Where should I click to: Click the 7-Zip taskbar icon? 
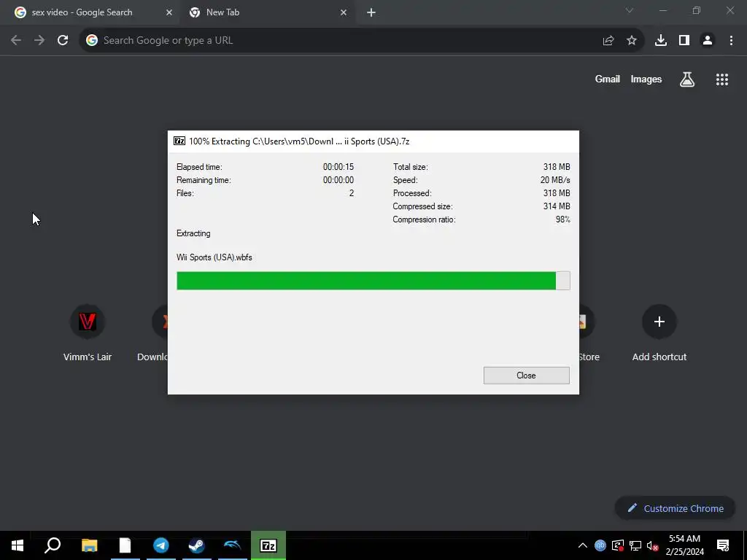coord(268,545)
